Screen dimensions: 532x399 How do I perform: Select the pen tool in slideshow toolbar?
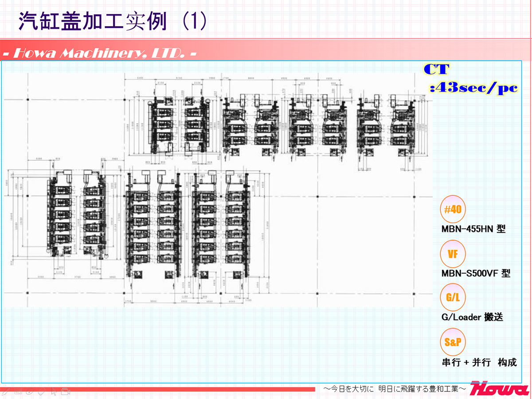tap(6, 391)
